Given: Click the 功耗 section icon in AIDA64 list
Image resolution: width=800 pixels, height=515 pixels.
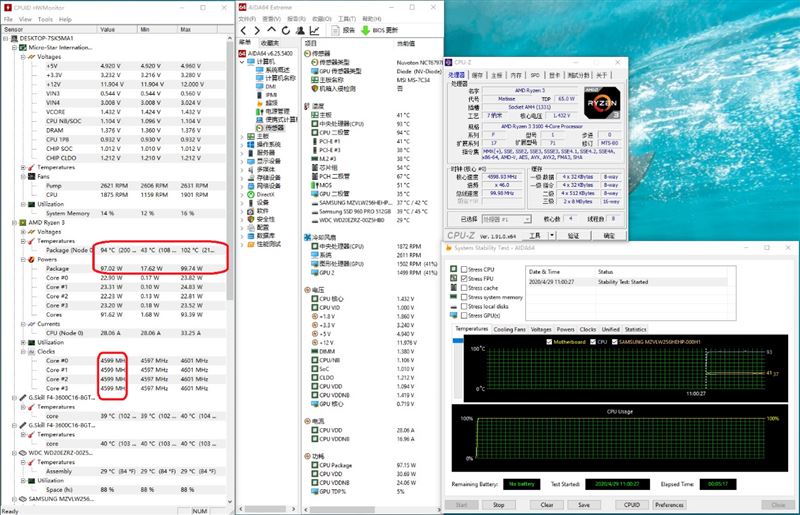Looking at the screenshot, I should [307, 456].
